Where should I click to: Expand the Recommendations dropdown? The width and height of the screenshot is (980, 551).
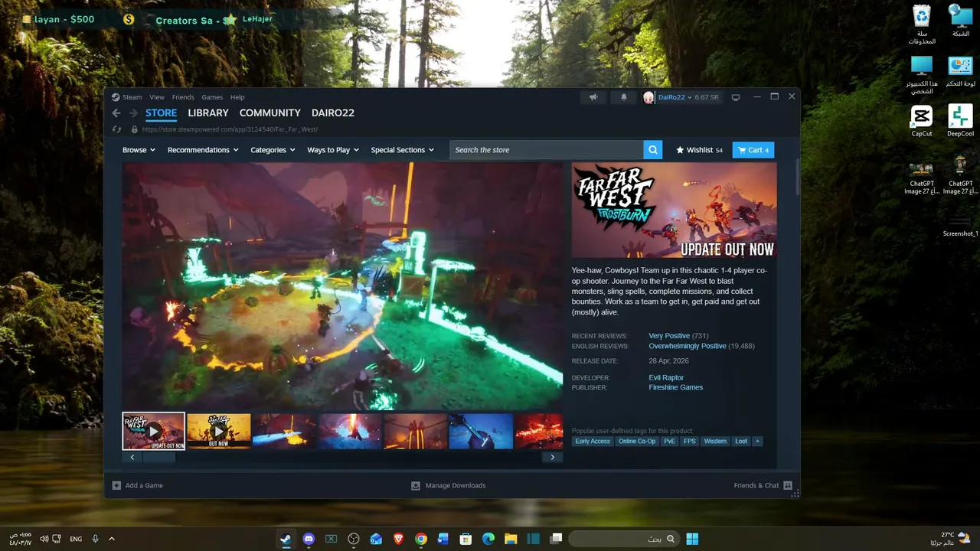pyautogui.click(x=203, y=150)
